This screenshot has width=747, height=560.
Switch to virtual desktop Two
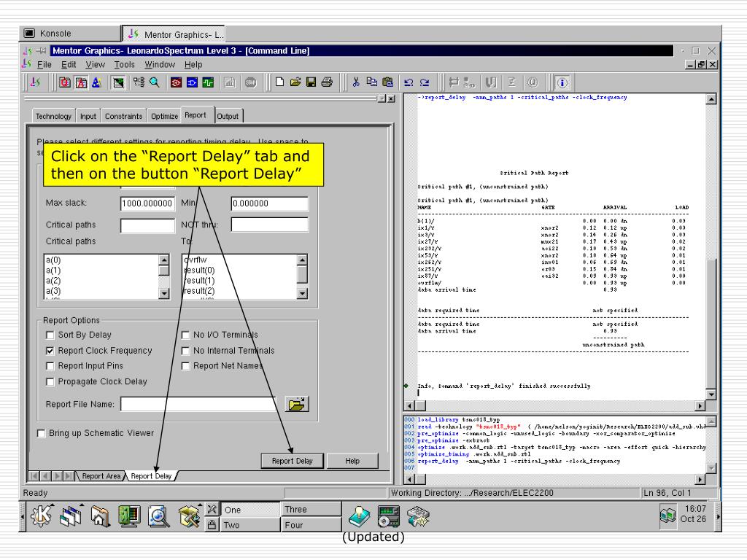[250, 525]
